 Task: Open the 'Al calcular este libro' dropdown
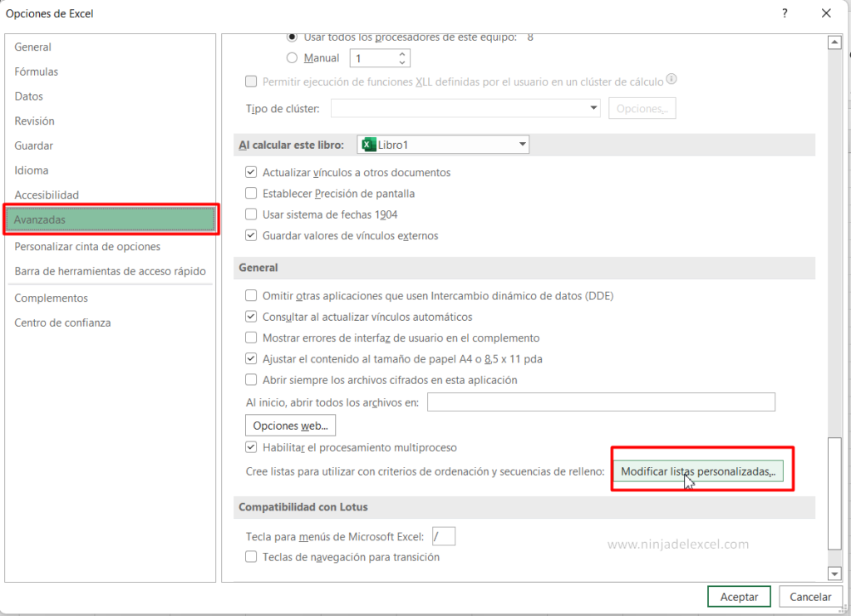coord(522,144)
